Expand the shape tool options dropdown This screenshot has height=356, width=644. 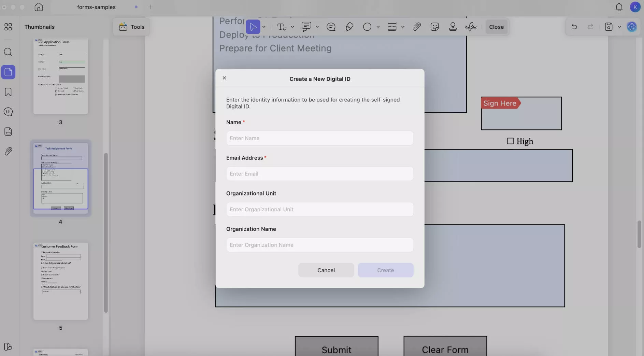point(378,27)
